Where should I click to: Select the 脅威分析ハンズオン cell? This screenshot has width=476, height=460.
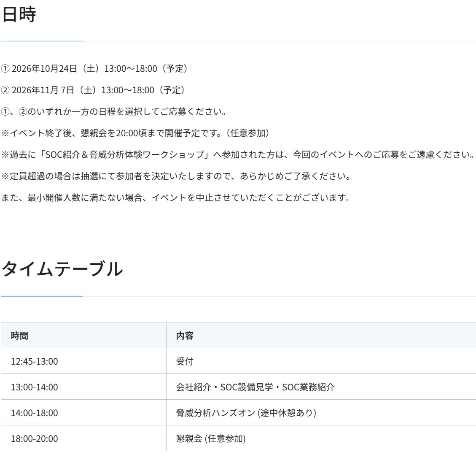click(x=321, y=413)
